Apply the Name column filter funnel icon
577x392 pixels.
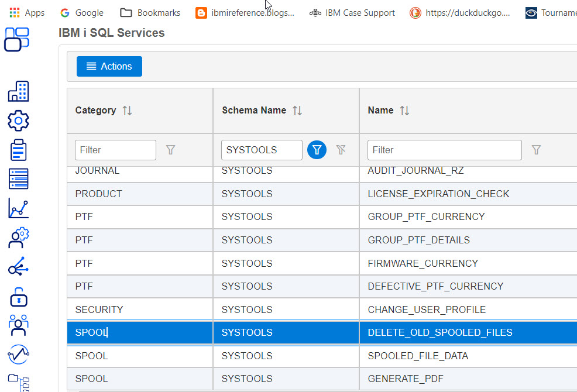click(x=536, y=150)
